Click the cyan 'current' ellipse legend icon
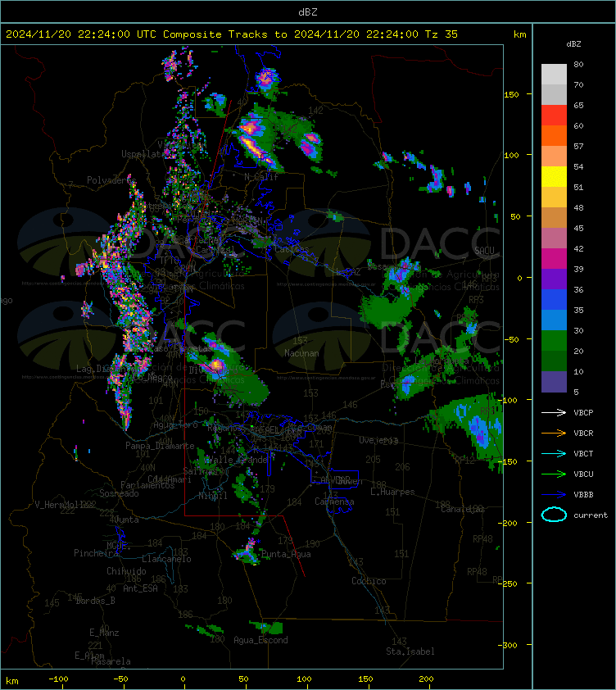The image size is (616, 690). point(554,515)
